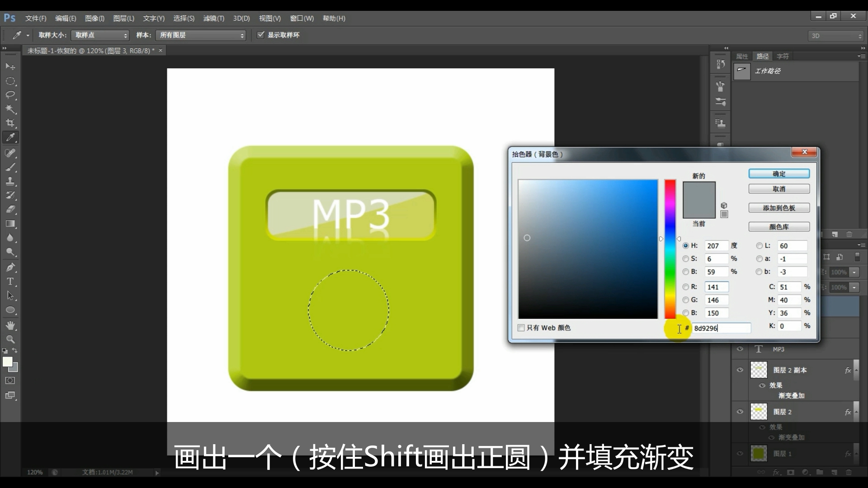The height and width of the screenshot is (488, 868).
Task: Open the 滤镜(T) menu
Action: [x=213, y=18]
